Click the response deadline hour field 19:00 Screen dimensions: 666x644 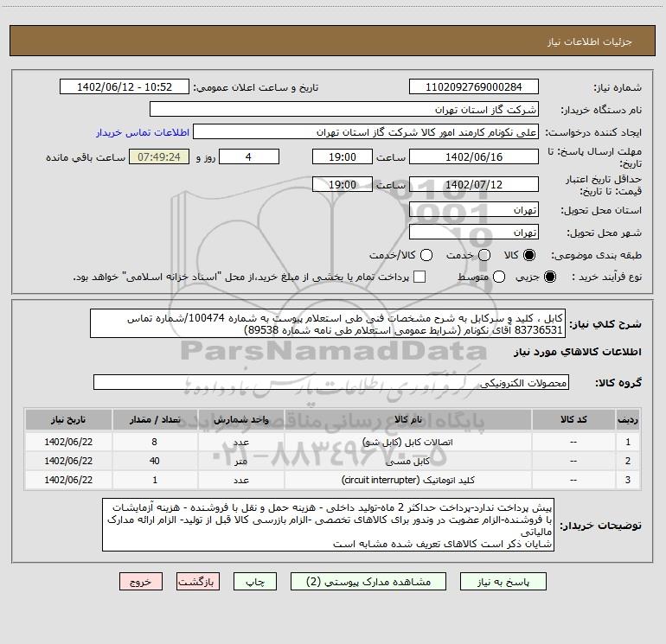click(x=343, y=156)
